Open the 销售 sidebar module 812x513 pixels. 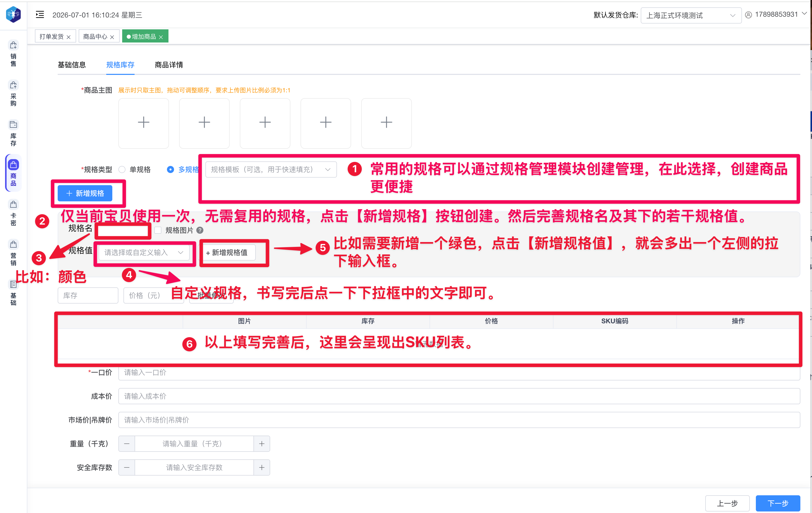pyautogui.click(x=13, y=54)
